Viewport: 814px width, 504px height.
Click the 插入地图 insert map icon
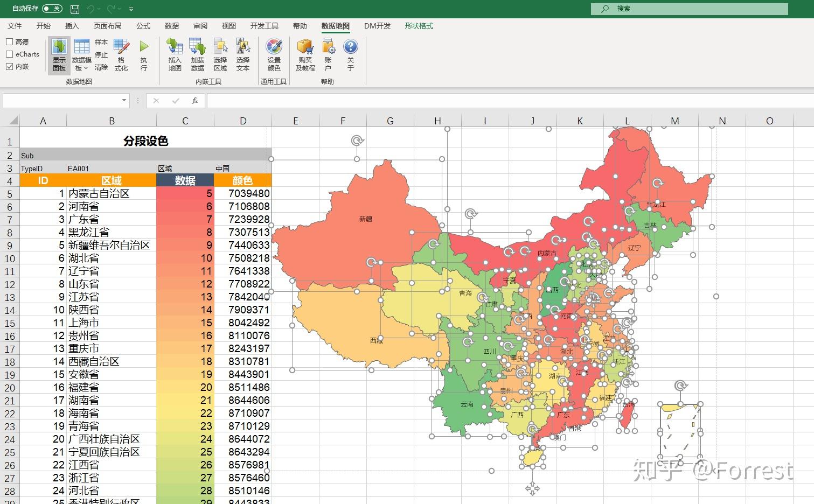pyautogui.click(x=174, y=54)
